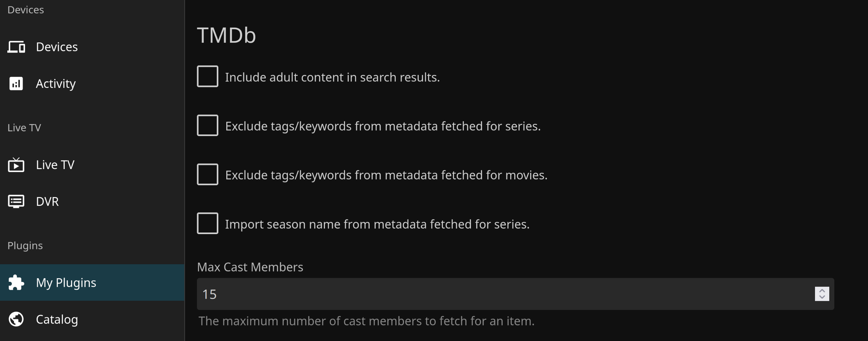The image size is (868, 341).
Task: Open Live TV settings label
Action: click(55, 165)
